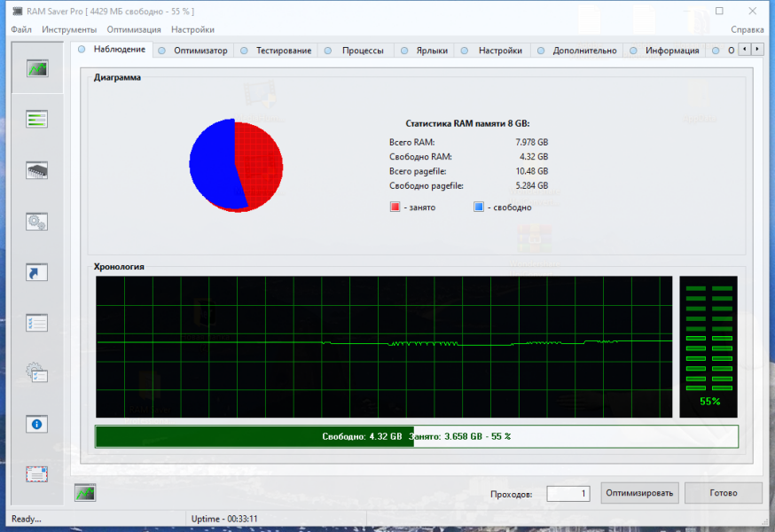775x532 pixels.
Task: Click the Всего RAM value 7.978 GB
Action: click(x=532, y=143)
